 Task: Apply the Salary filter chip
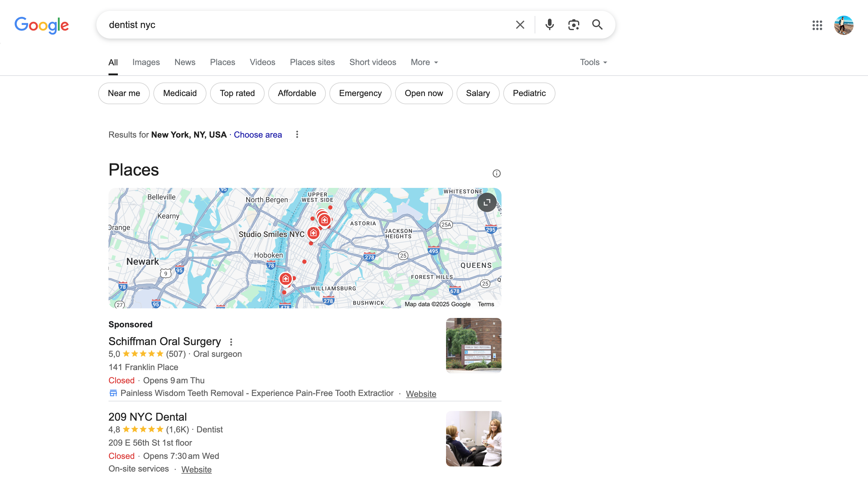[478, 93]
